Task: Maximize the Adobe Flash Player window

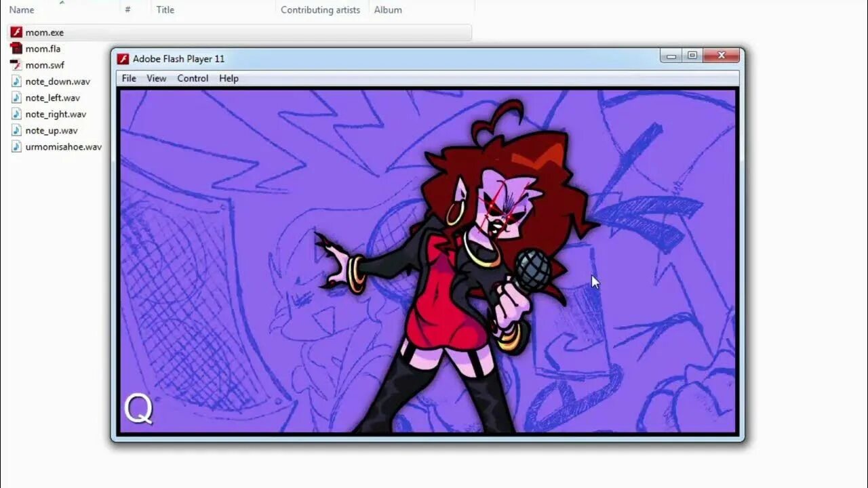Action: tap(692, 56)
